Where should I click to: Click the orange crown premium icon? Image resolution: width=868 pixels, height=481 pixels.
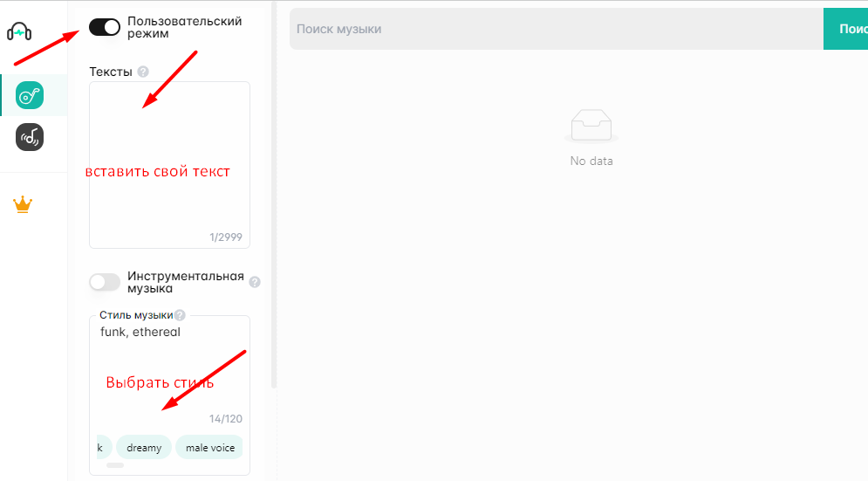[23, 205]
